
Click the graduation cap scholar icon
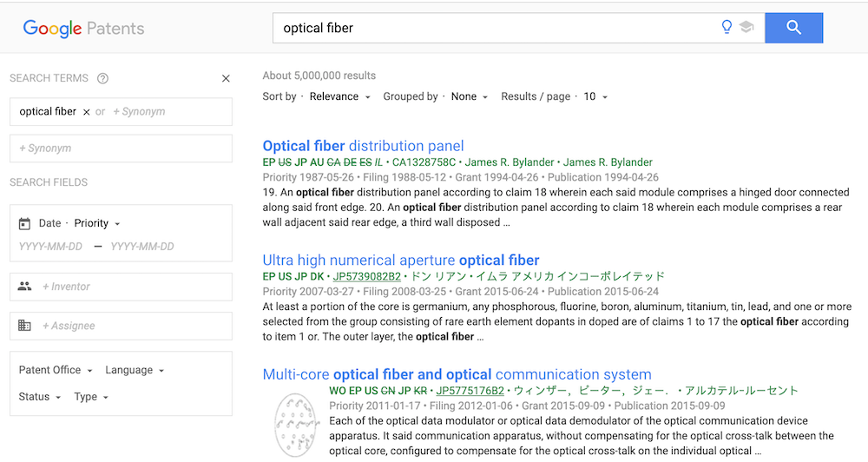pyautogui.click(x=746, y=27)
